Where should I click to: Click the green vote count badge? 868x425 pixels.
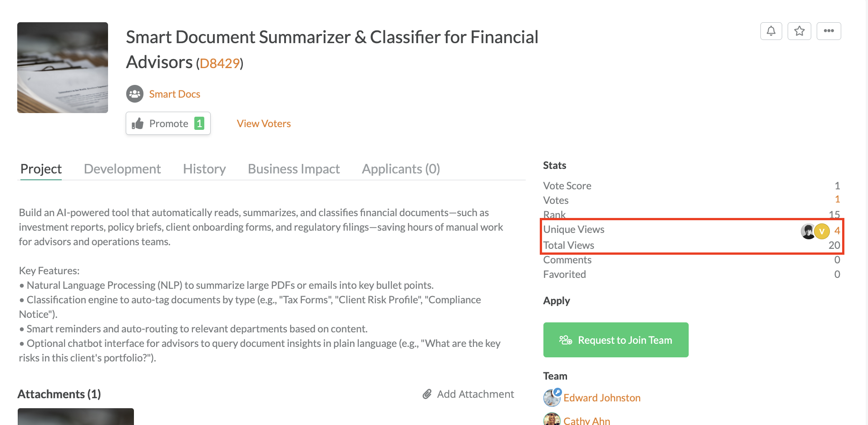pyautogui.click(x=199, y=123)
